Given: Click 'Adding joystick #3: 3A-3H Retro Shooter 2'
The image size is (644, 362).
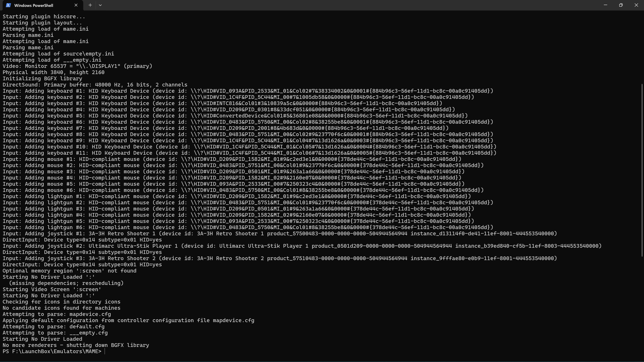Looking at the screenshot, I should tap(280, 258).
